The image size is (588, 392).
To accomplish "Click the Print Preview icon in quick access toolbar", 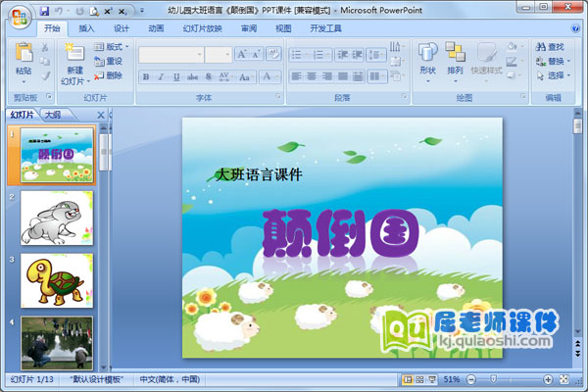I will (94, 12).
